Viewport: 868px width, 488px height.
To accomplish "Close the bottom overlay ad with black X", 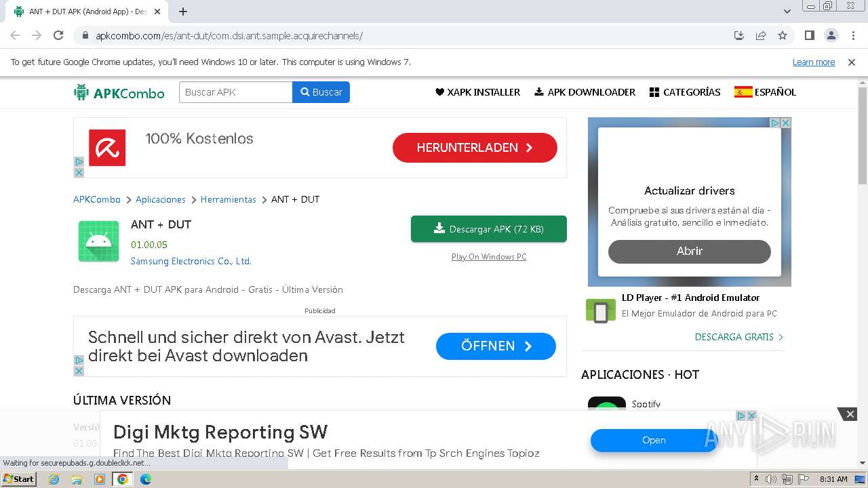I will click(x=850, y=414).
